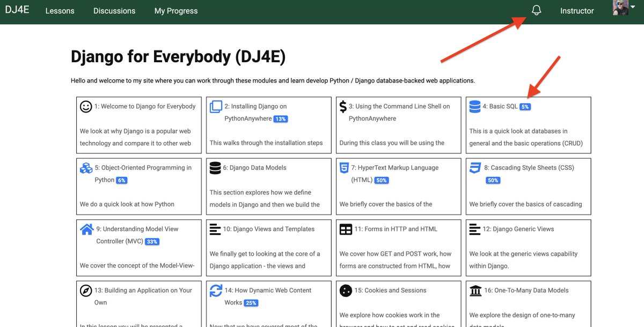Open lesson 9: Understanding Model View Controller
This screenshot has width=644, height=327.
(x=137, y=235)
